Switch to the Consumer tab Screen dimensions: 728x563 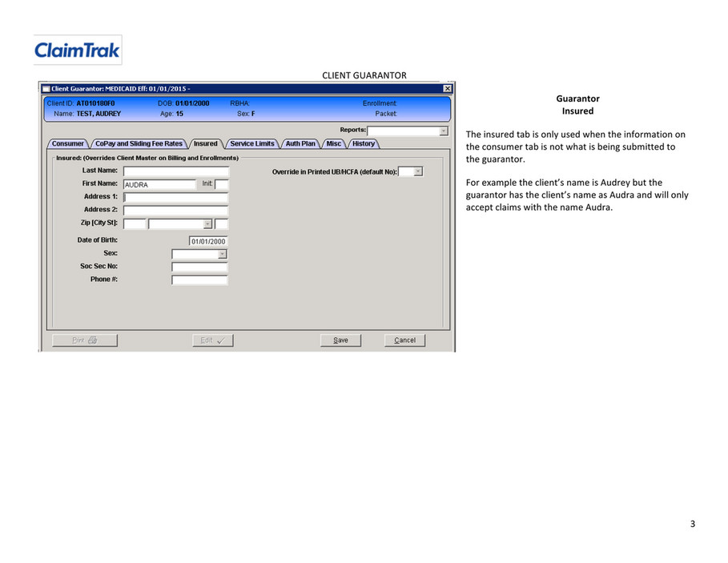tap(68, 144)
